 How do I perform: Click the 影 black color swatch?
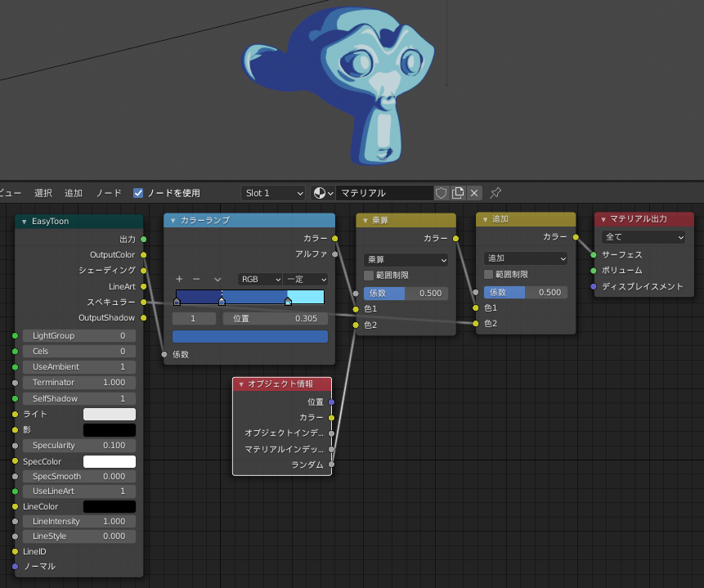(x=110, y=430)
